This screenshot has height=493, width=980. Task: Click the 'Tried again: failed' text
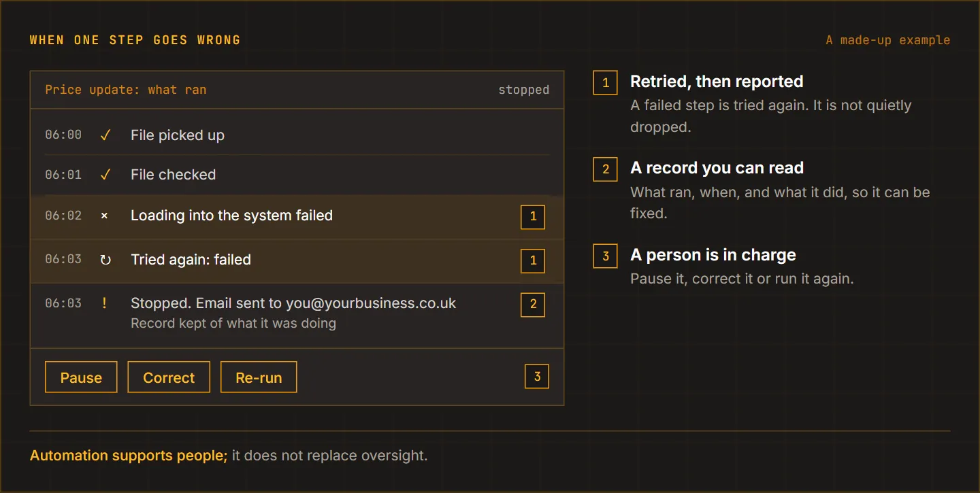point(191,260)
